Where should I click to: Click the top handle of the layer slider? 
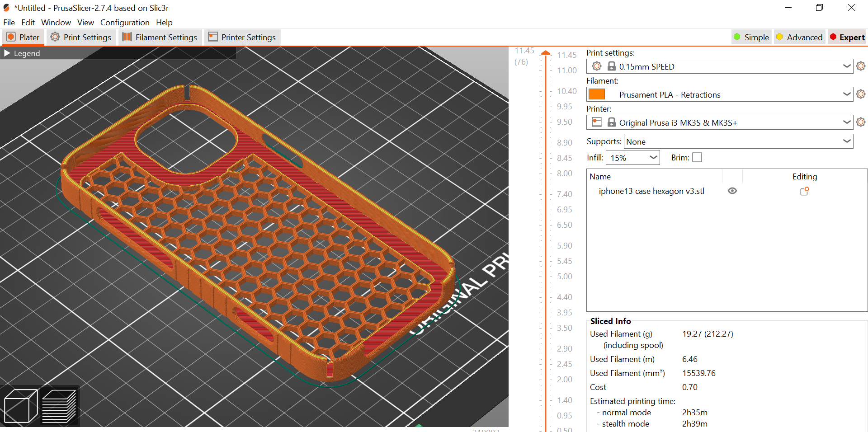click(x=546, y=53)
